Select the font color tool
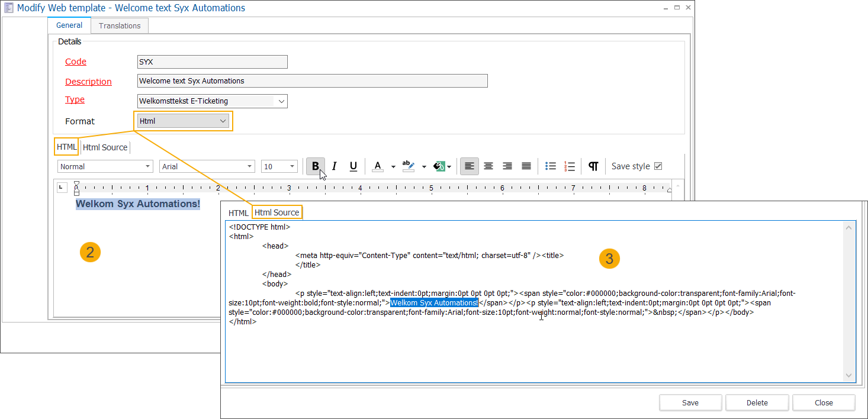This screenshot has width=868, height=419. (378, 166)
